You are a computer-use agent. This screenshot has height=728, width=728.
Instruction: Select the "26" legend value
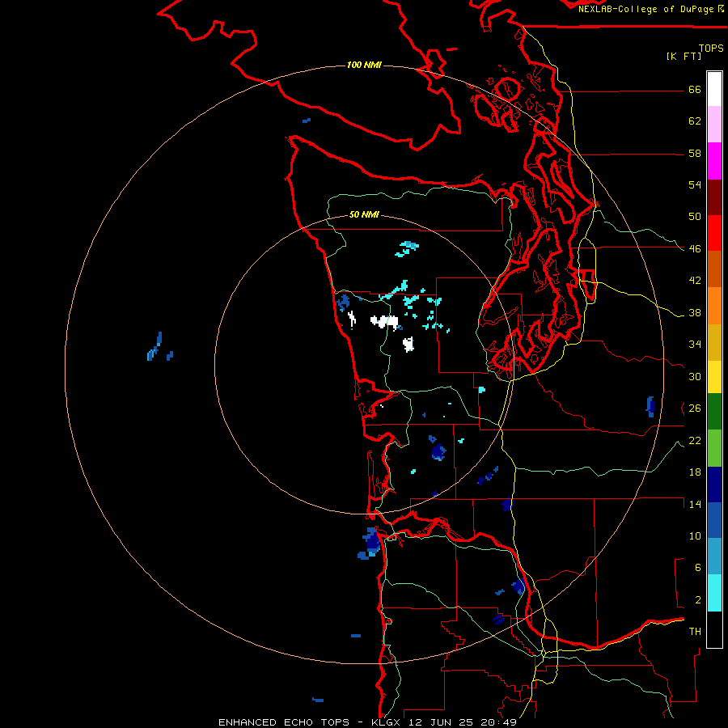click(695, 408)
